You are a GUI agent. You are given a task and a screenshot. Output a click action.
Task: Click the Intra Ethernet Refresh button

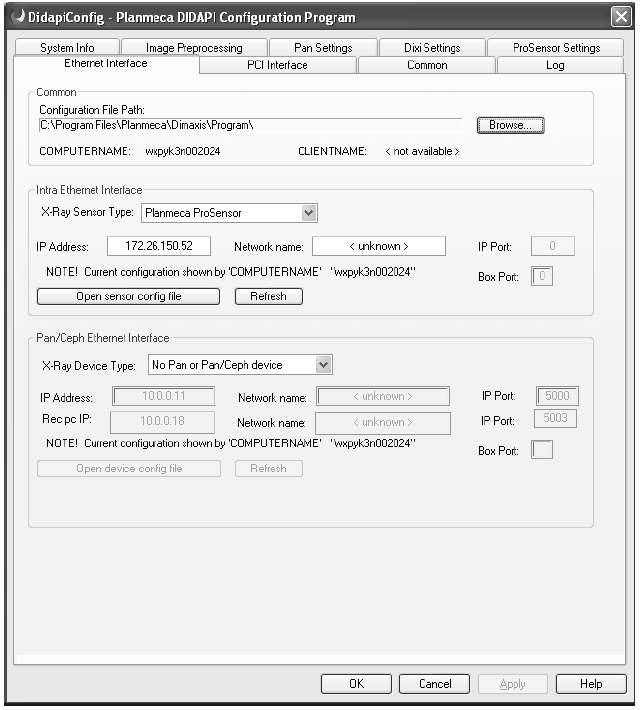click(269, 296)
